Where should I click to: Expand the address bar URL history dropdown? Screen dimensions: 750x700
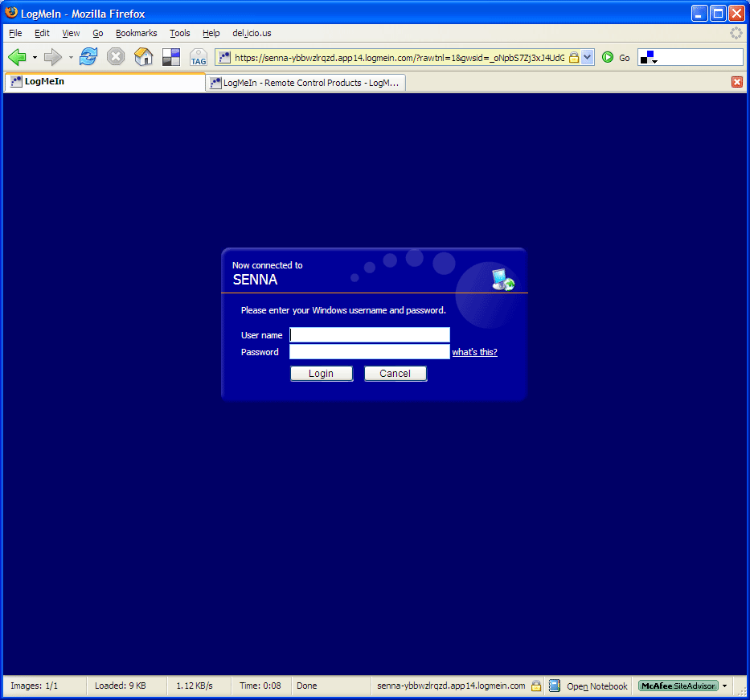588,58
